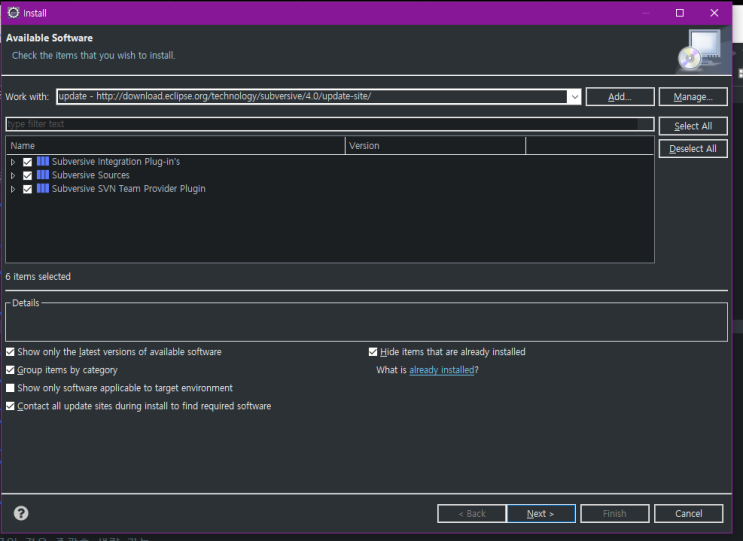Image resolution: width=743 pixels, height=541 pixels.
Task: Expand Subversive Sources tree node
Action: 13,175
